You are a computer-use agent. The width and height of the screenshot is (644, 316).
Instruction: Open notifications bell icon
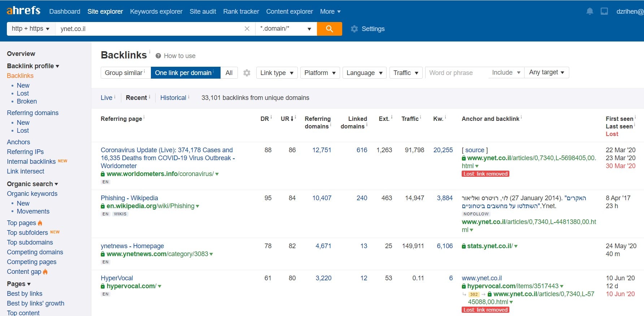(589, 12)
